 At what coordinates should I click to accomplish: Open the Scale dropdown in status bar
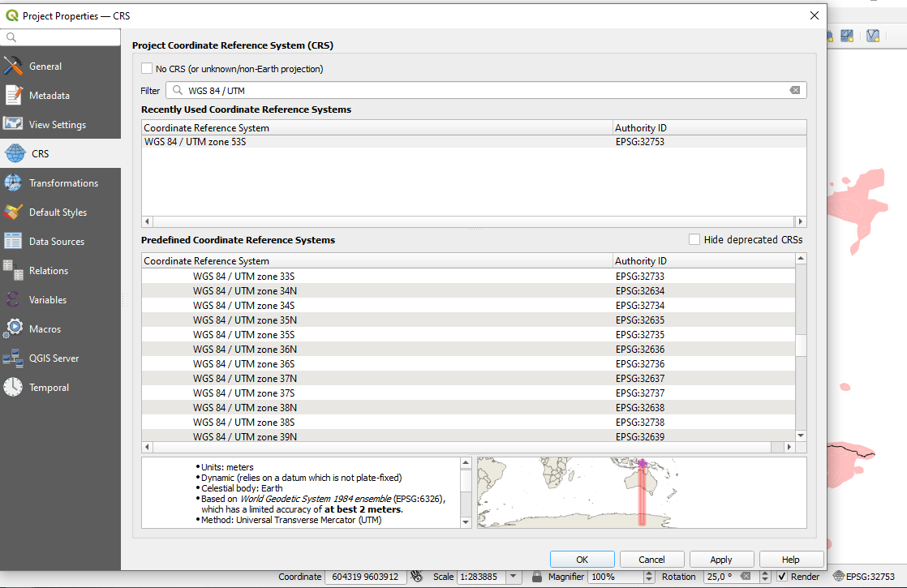point(513,577)
